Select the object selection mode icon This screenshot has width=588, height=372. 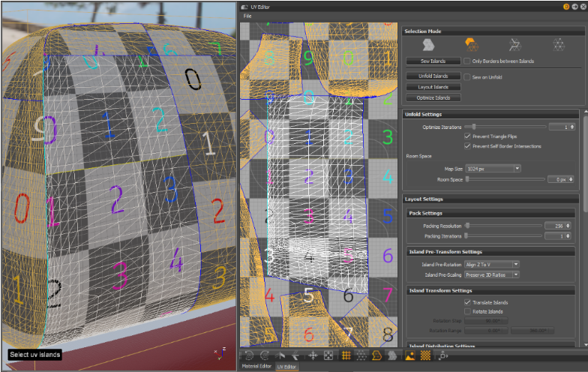coord(428,45)
